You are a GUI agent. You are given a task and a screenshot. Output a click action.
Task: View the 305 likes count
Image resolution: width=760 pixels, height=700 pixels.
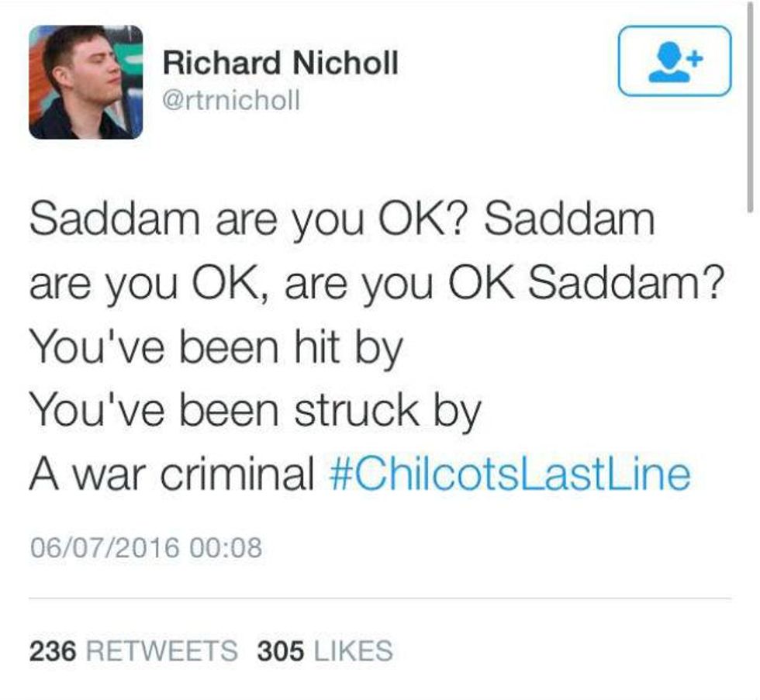[x=281, y=650]
